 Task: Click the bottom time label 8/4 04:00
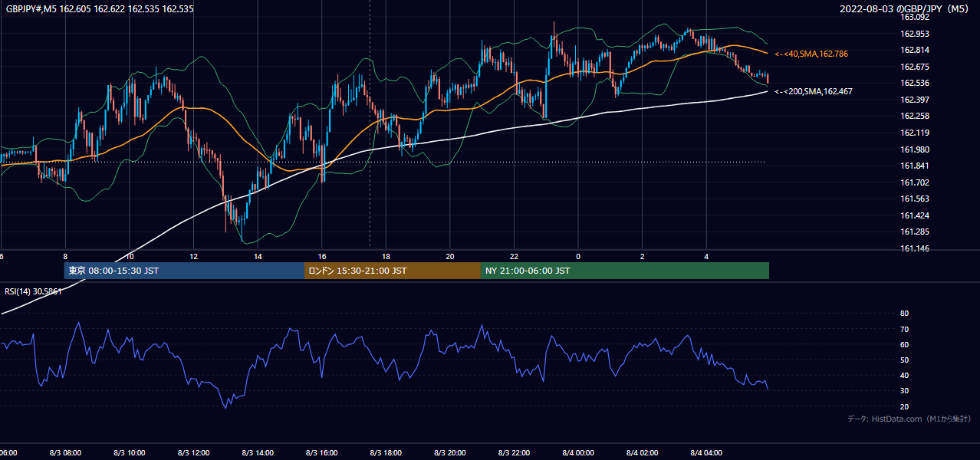pyautogui.click(x=706, y=453)
